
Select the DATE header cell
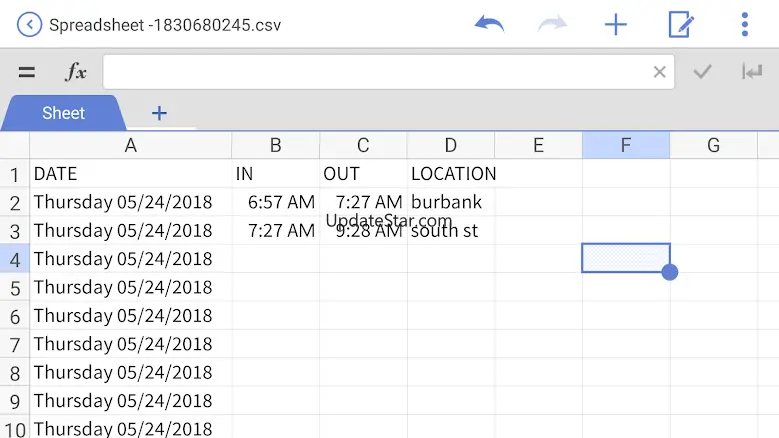pos(131,174)
